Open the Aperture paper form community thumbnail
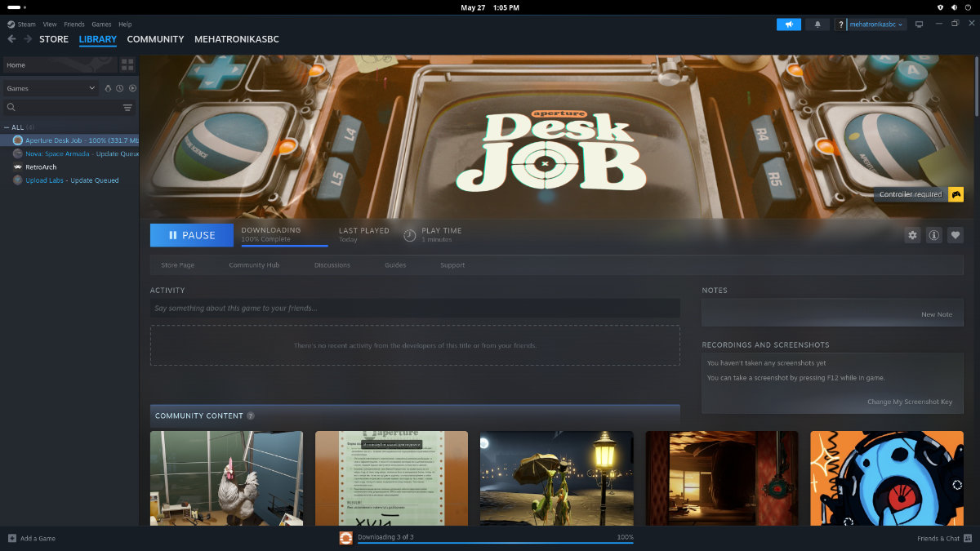 (x=391, y=478)
